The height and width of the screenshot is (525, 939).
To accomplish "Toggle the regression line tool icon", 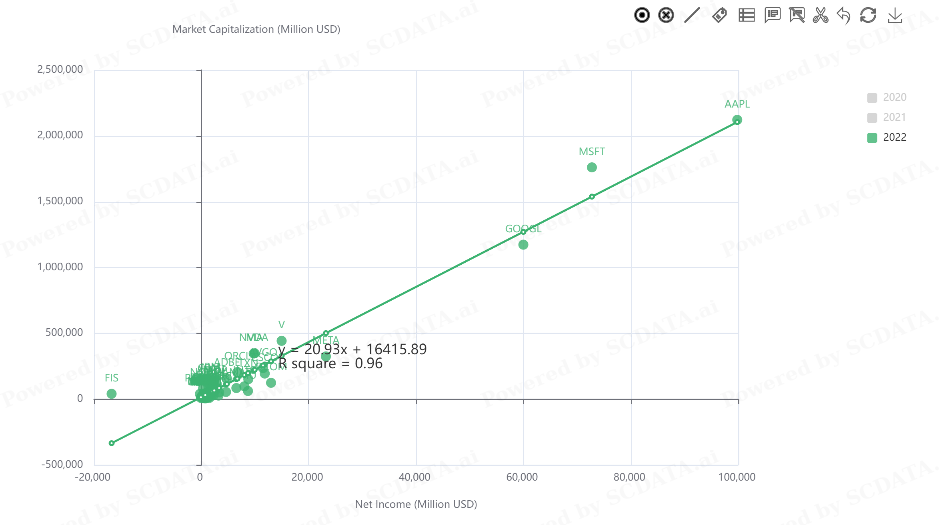I will 692,15.
